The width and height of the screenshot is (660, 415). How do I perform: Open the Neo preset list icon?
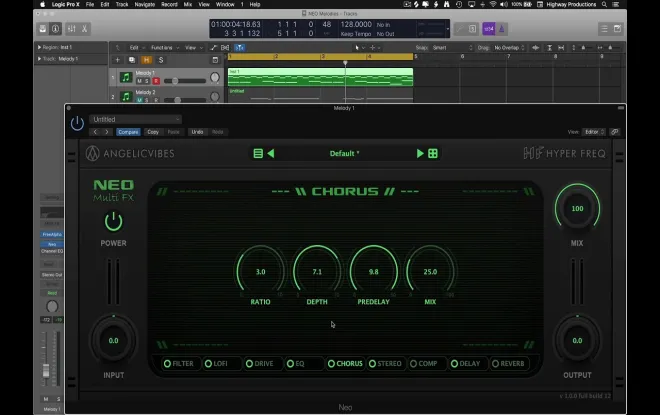(x=258, y=153)
